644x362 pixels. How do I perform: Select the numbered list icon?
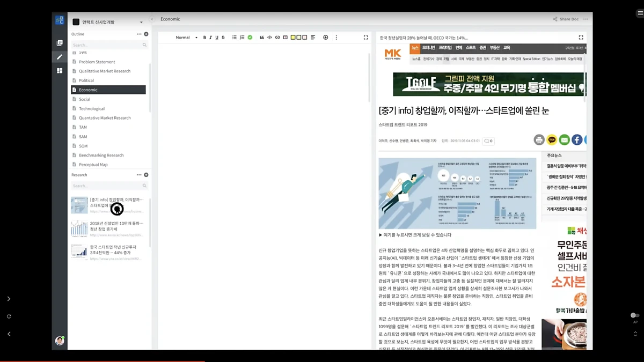coord(241,37)
